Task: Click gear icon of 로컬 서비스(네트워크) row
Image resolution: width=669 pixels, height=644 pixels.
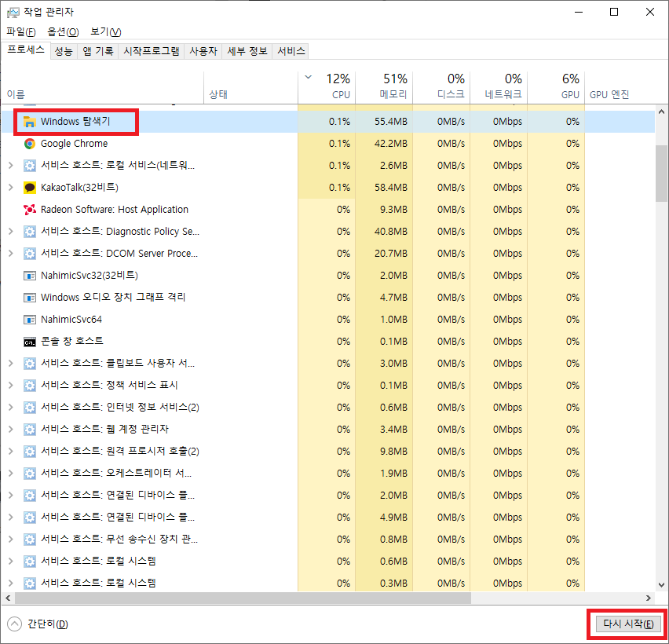Action: (29, 166)
